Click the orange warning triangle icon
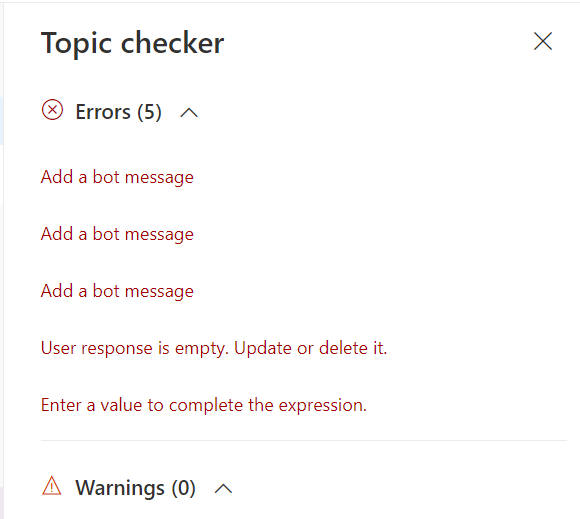Image resolution: width=580 pixels, height=519 pixels. pyautogui.click(x=52, y=485)
